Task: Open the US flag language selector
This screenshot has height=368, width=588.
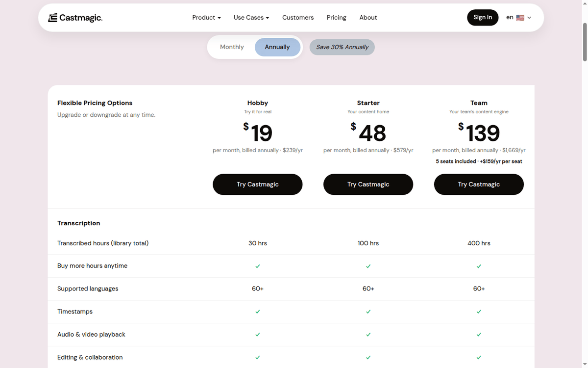Action: [x=520, y=18]
